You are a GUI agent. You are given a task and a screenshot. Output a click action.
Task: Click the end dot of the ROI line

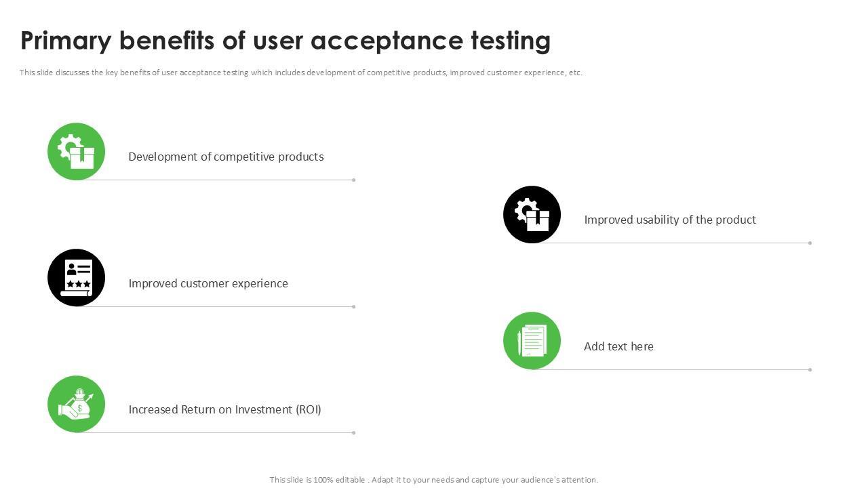(x=354, y=433)
